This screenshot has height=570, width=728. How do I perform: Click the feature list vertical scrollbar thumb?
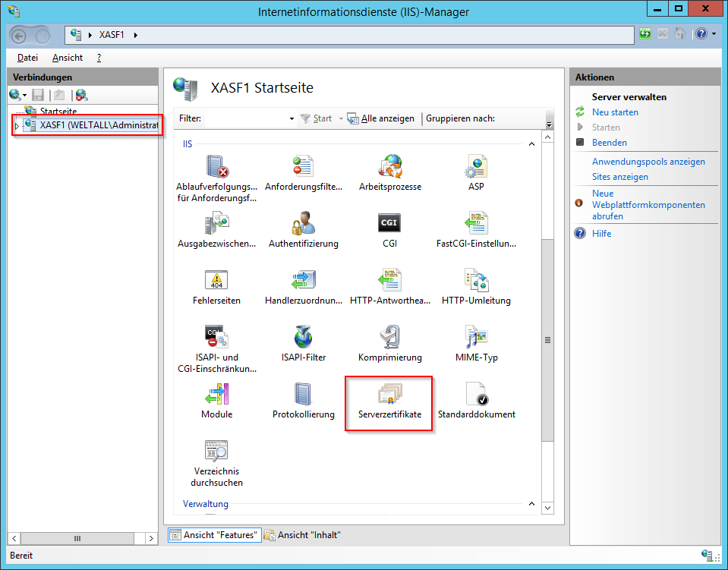[548, 340]
